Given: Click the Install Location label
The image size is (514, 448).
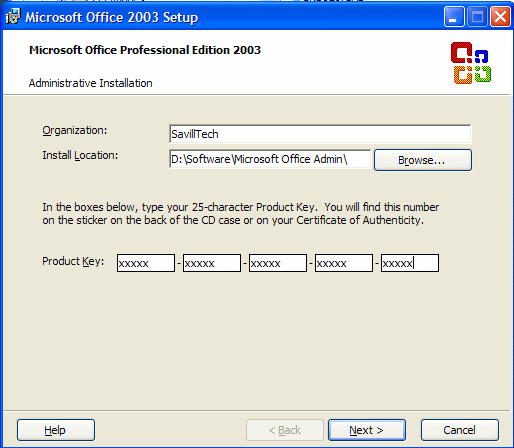Looking at the screenshot, I should coord(80,155).
